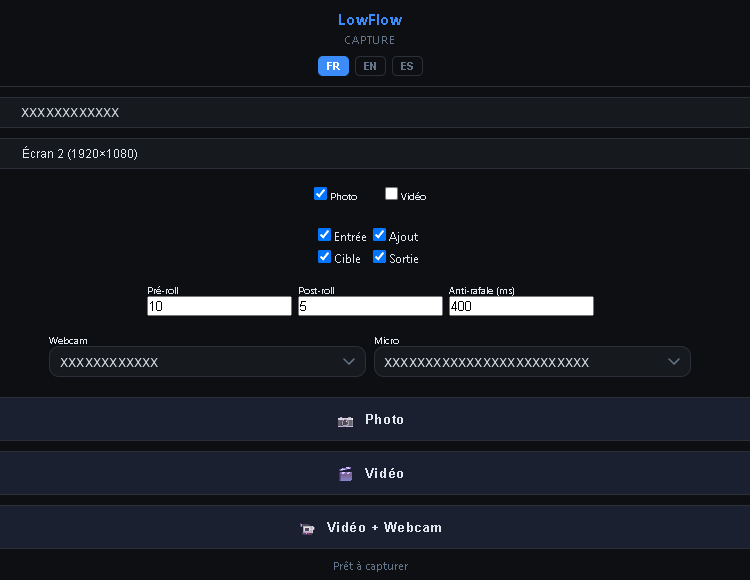Open the XXXXXXXXXXXX selector below the language buttons
The width and height of the screenshot is (750, 580).
pyautogui.click(x=375, y=112)
